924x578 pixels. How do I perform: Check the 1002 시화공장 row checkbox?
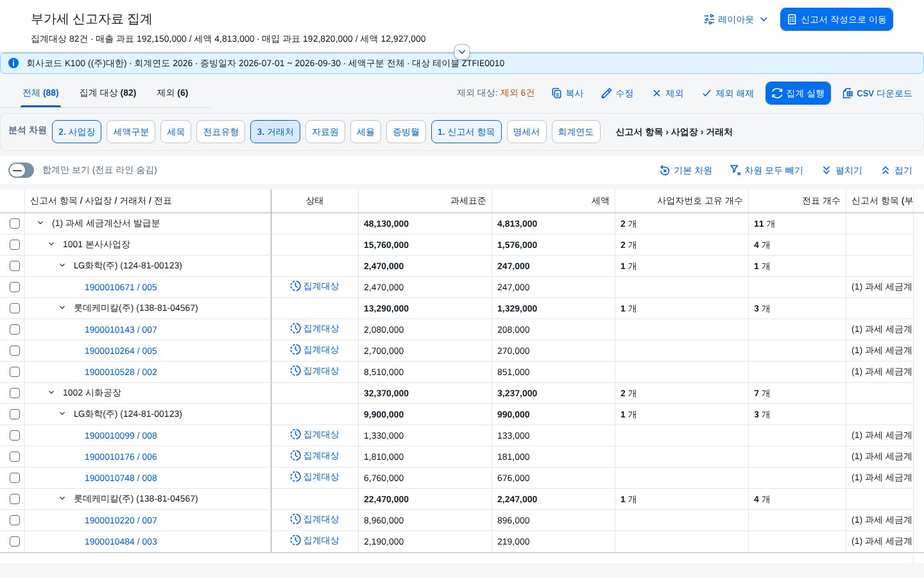[15, 393]
